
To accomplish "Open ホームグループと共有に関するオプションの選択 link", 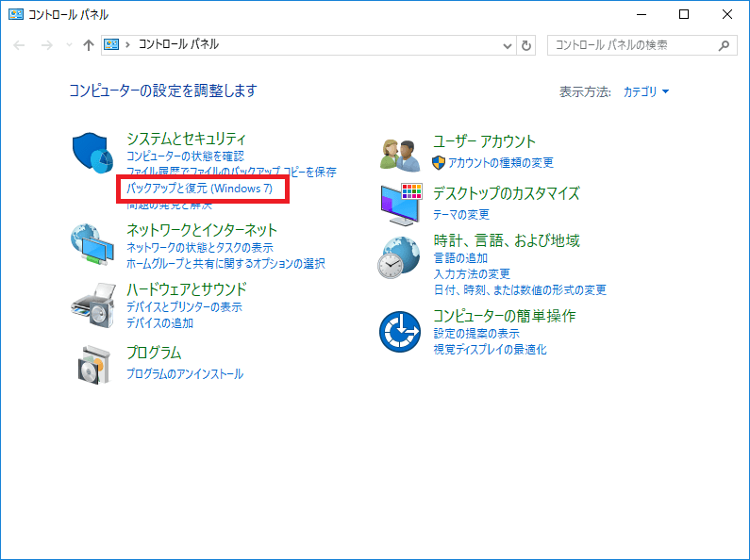I will point(225,263).
